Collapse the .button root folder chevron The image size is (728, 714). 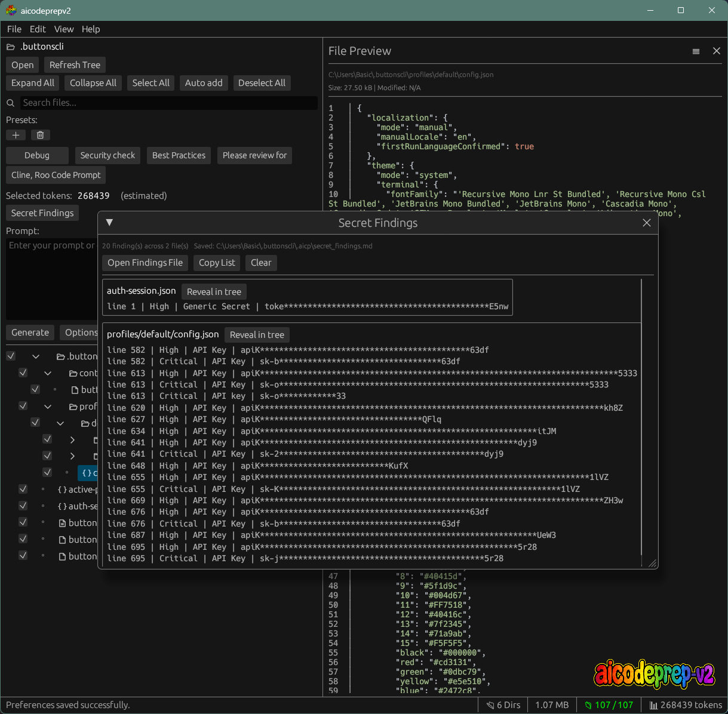36,356
